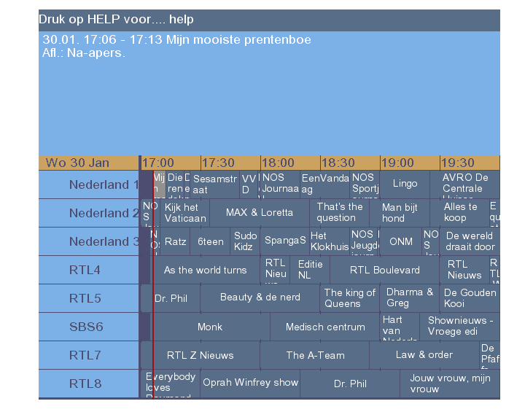
Task: Select Shownieuws - Vroege editie
Action: (460, 327)
